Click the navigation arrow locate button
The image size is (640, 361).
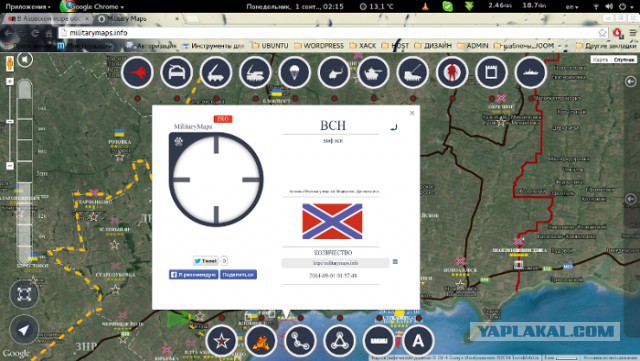click(24, 330)
